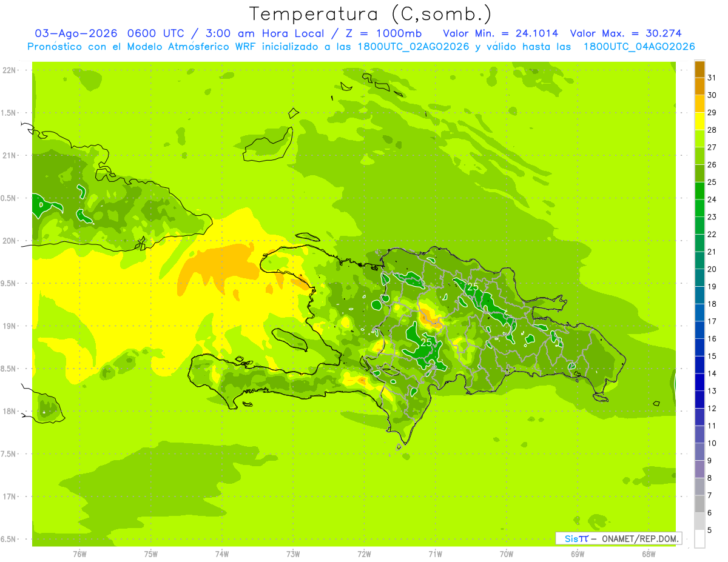Click the '68W' longitude label
The height and width of the screenshot is (562, 728).
pos(649,554)
